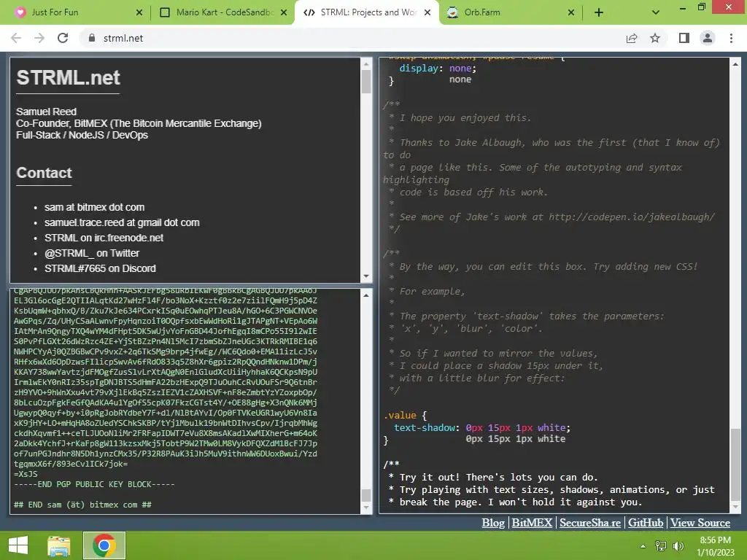Open a new browser tab

pyautogui.click(x=599, y=12)
